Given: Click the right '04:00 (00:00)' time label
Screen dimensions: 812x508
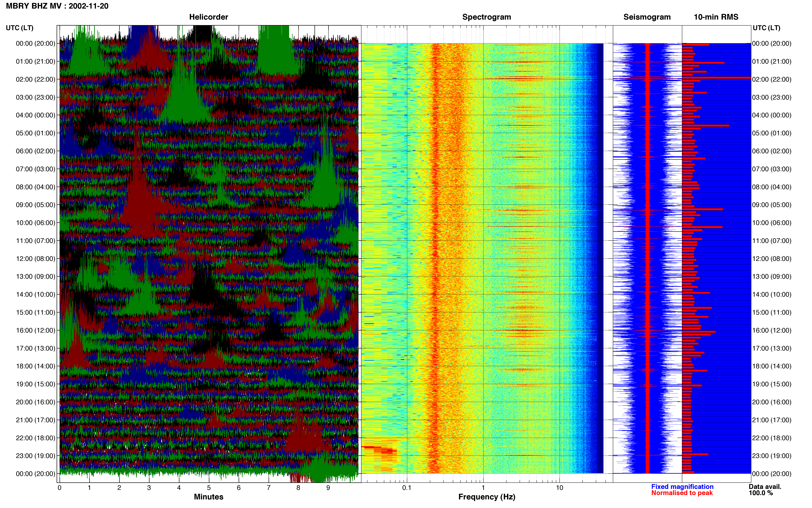Looking at the screenshot, I should [772, 115].
